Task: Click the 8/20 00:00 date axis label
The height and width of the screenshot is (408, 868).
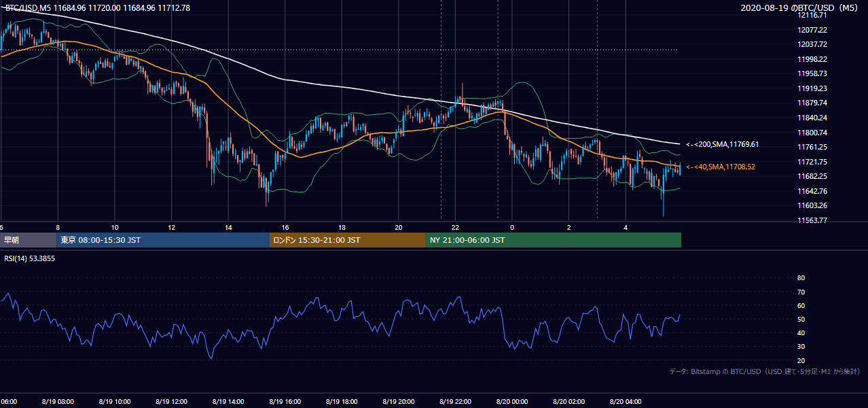Action: click(x=512, y=401)
